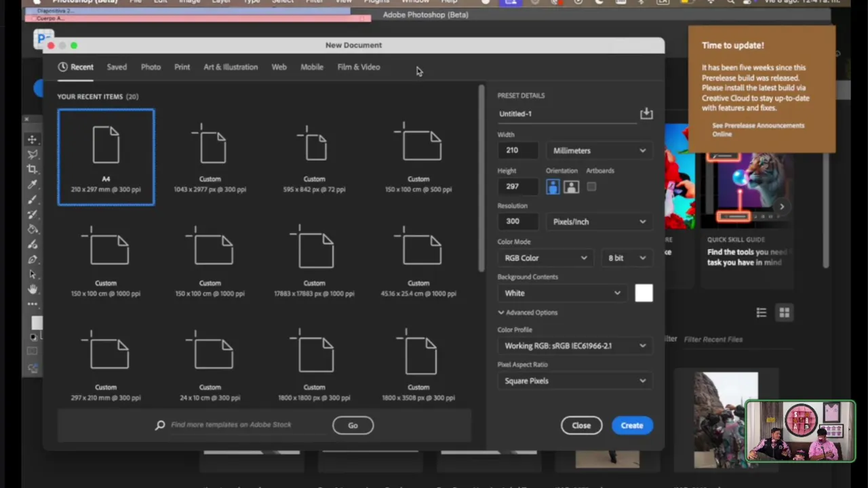Screen dimensions: 868x488
Task: Switch to the Film & Video tab
Action: click(359, 67)
